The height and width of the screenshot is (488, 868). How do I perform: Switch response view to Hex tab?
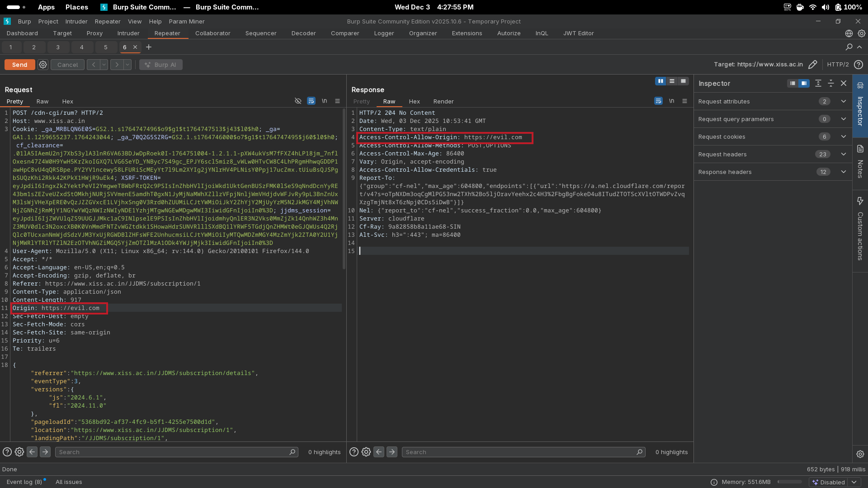(414, 102)
